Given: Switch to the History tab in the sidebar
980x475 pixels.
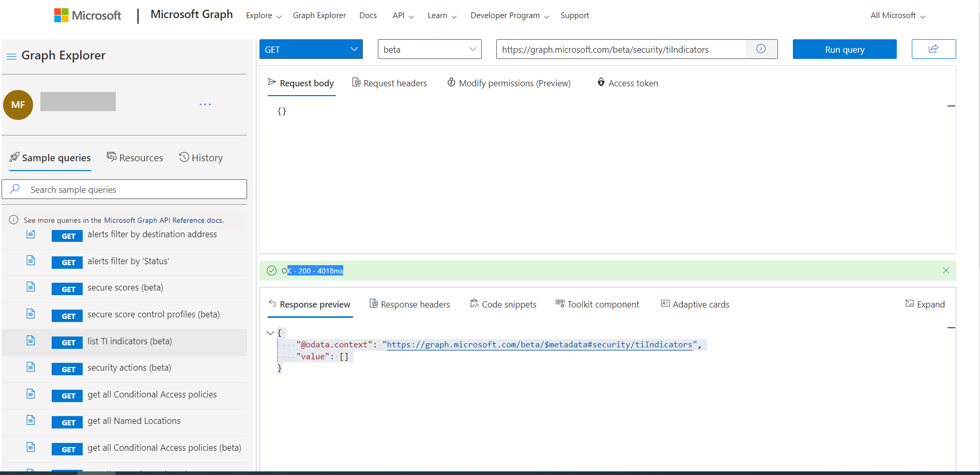Looking at the screenshot, I should pos(201,157).
